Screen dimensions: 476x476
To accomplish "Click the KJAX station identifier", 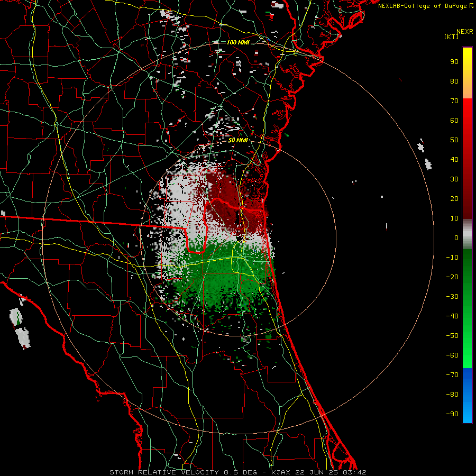I will (281, 472).
